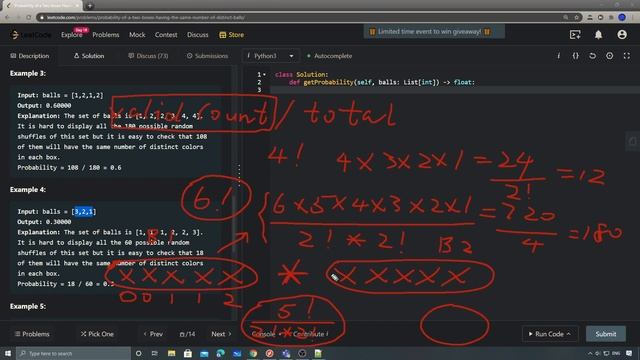640x360 pixels.
Task: Open the Contest page
Action: (166, 35)
